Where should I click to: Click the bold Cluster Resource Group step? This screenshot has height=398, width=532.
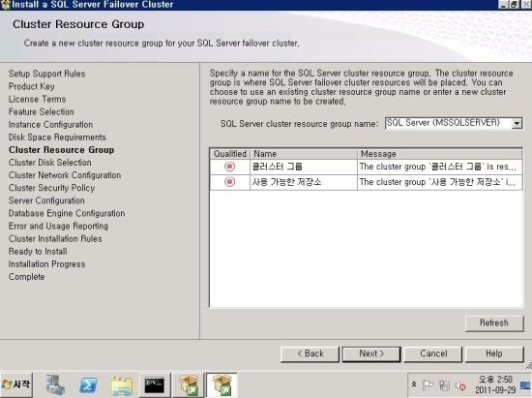(61, 150)
